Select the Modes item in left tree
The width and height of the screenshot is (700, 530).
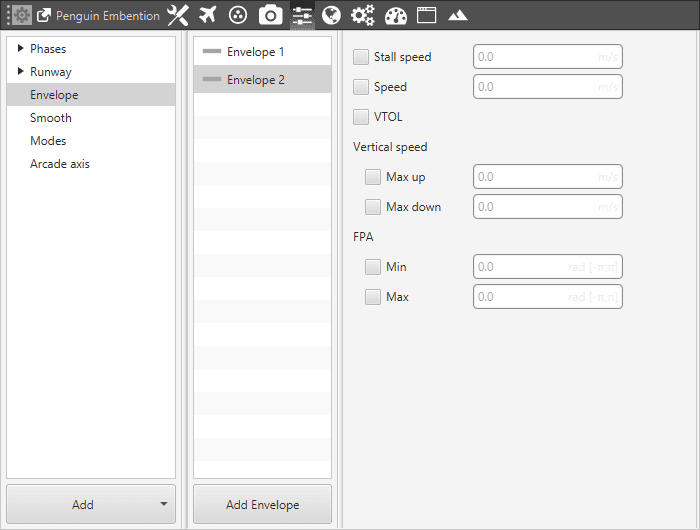91,141
